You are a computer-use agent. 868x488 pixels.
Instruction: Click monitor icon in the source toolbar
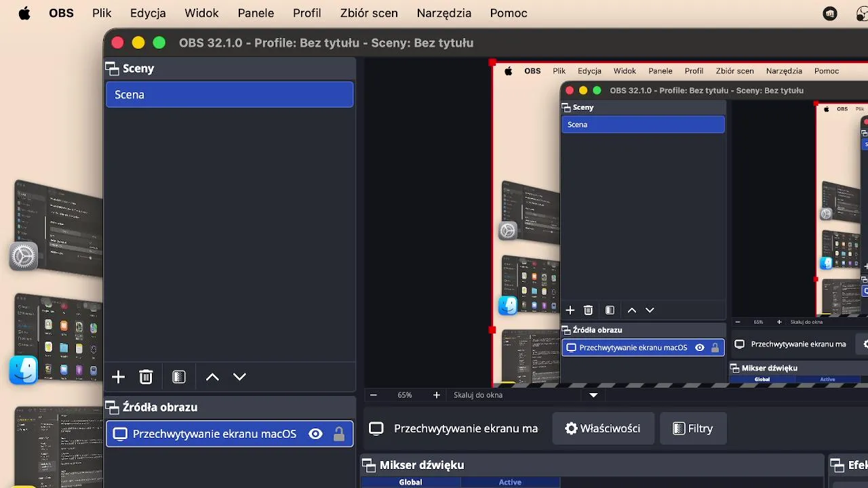pos(376,428)
